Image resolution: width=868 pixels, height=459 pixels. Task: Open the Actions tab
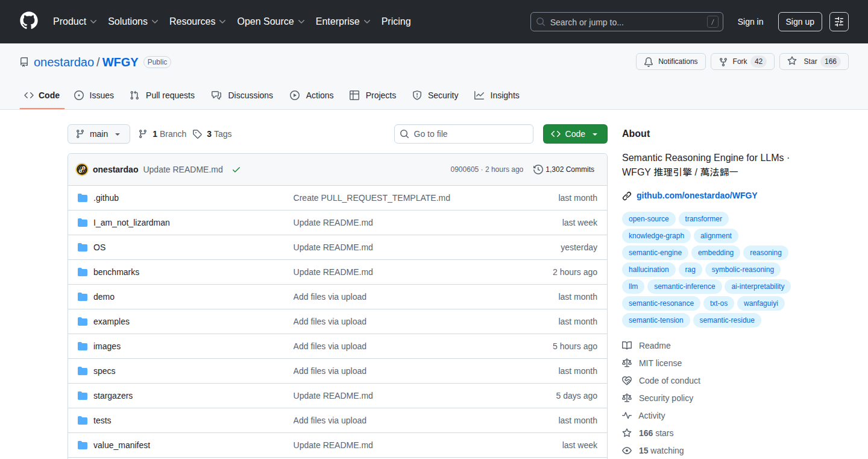click(x=312, y=95)
